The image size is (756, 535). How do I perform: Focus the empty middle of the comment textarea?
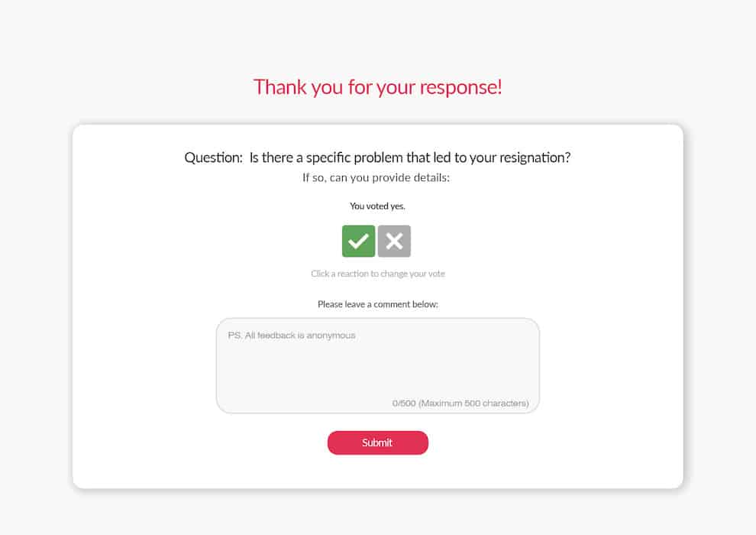[x=377, y=369]
